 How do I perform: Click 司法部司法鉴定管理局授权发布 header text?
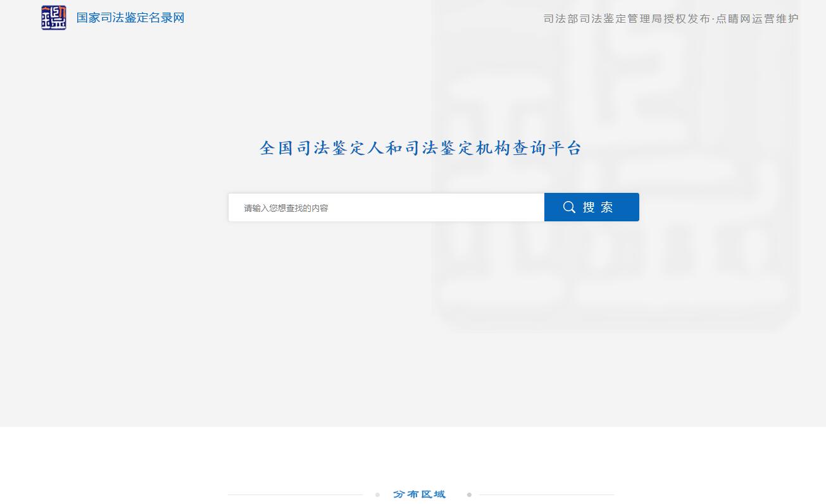point(627,19)
